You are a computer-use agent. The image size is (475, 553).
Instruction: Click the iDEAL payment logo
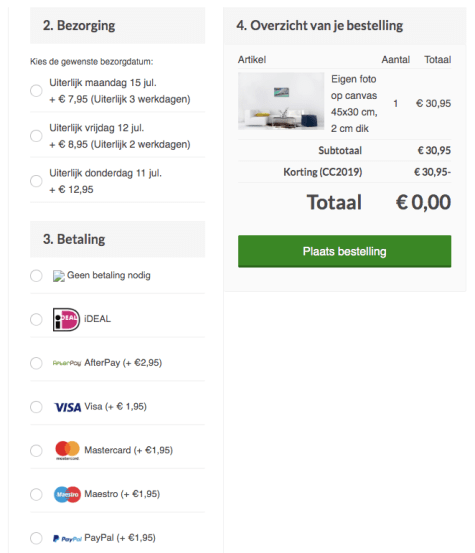(66, 320)
